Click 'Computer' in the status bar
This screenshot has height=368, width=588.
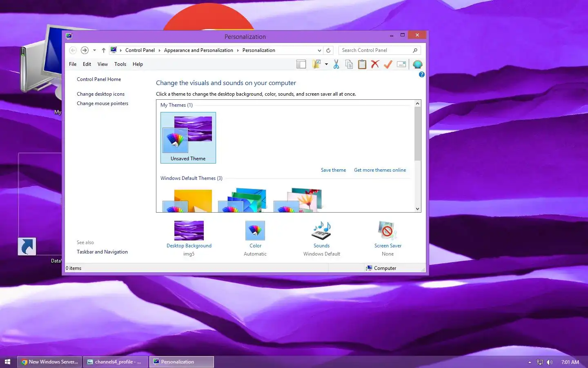click(385, 268)
